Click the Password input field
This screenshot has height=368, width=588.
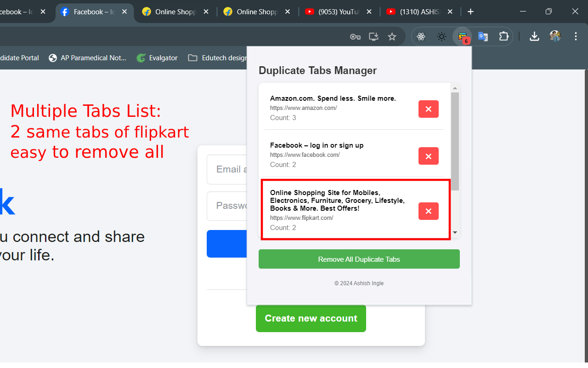(227, 206)
